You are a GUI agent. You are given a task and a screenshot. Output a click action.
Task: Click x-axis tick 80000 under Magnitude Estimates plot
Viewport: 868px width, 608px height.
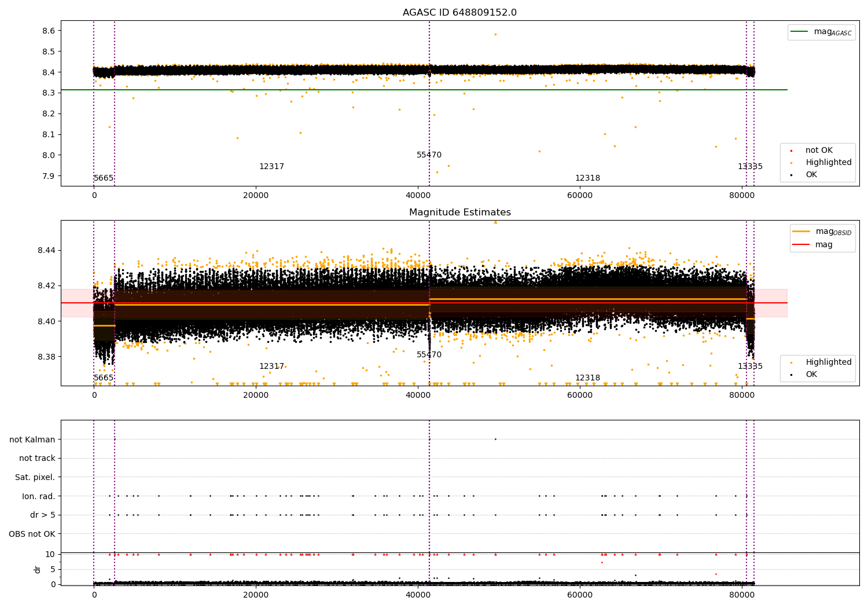742,395
